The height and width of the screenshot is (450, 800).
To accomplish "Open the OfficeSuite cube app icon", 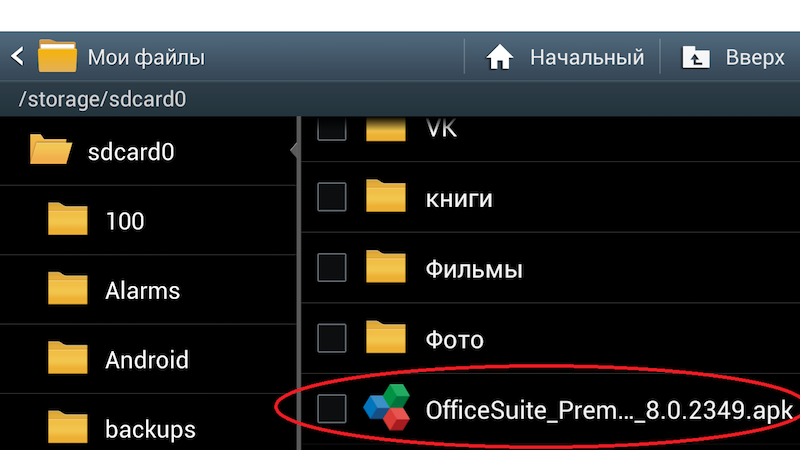I will [388, 408].
